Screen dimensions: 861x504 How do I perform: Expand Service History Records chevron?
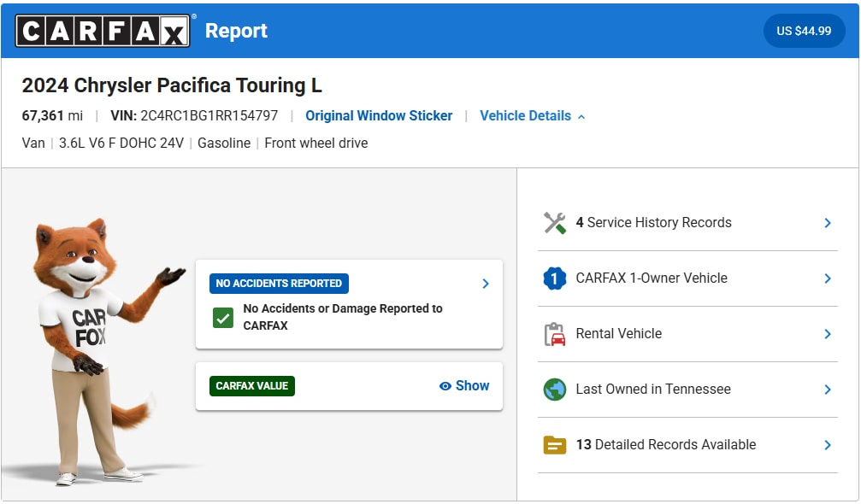(x=828, y=223)
